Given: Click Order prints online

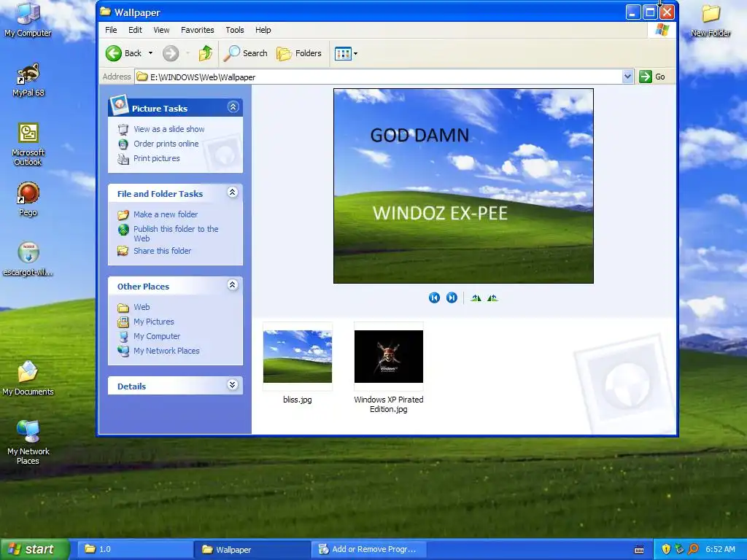Looking at the screenshot, I should tap(166, 144).
